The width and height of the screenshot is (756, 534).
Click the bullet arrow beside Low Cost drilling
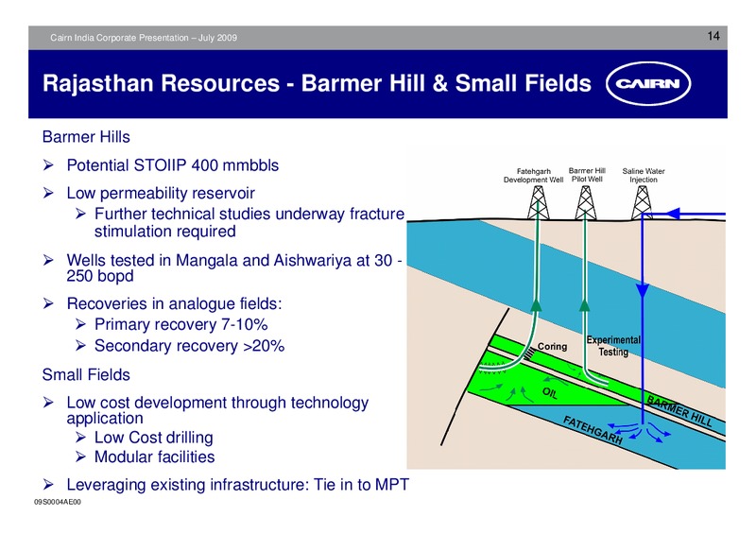coord(80,438)
